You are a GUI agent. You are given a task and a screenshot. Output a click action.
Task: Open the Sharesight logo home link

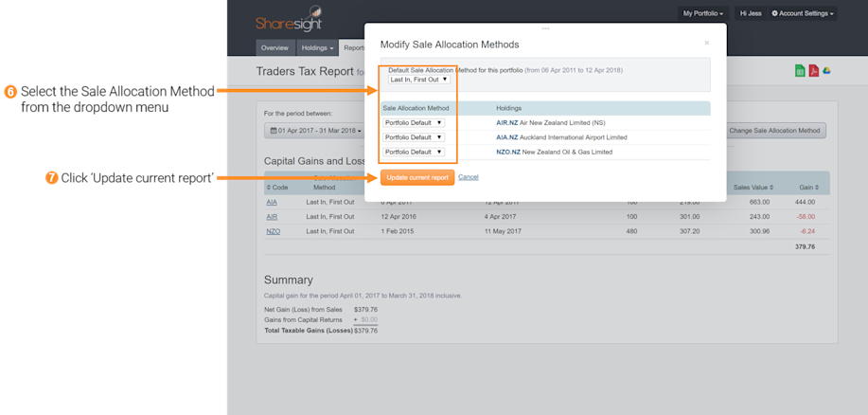(x=289, y=19)
